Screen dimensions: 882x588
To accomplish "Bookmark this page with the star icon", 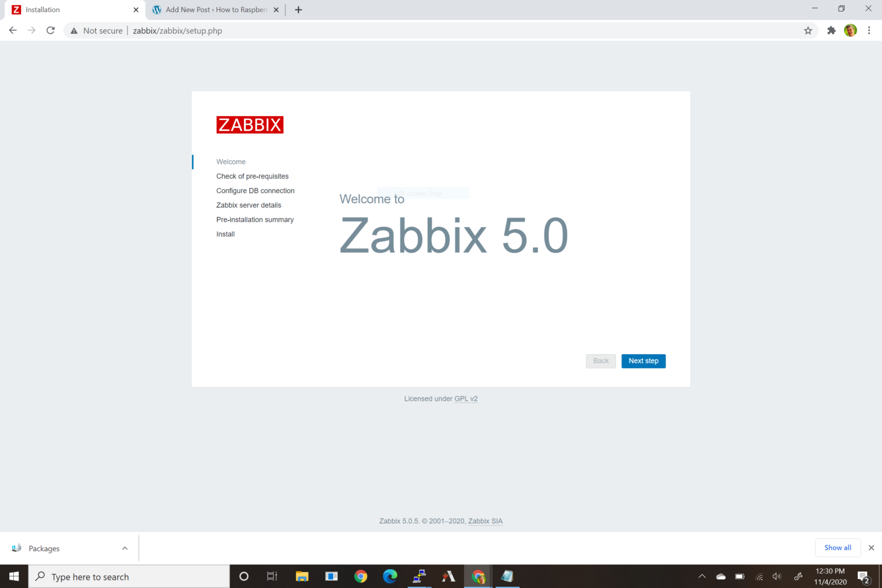I will (x=808, y=30).
